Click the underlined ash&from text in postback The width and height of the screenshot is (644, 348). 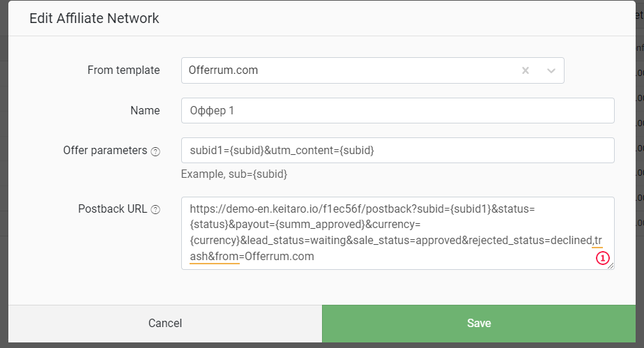click(215, 257)
